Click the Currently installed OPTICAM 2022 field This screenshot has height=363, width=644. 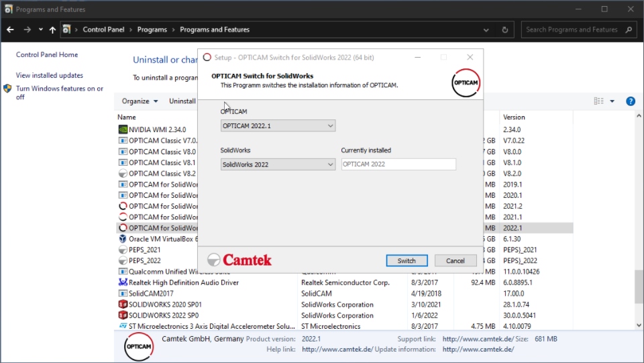398,164
